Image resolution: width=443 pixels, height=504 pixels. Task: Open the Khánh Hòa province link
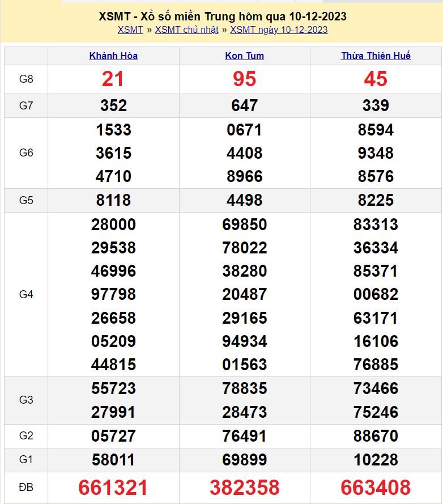point(113,56)
